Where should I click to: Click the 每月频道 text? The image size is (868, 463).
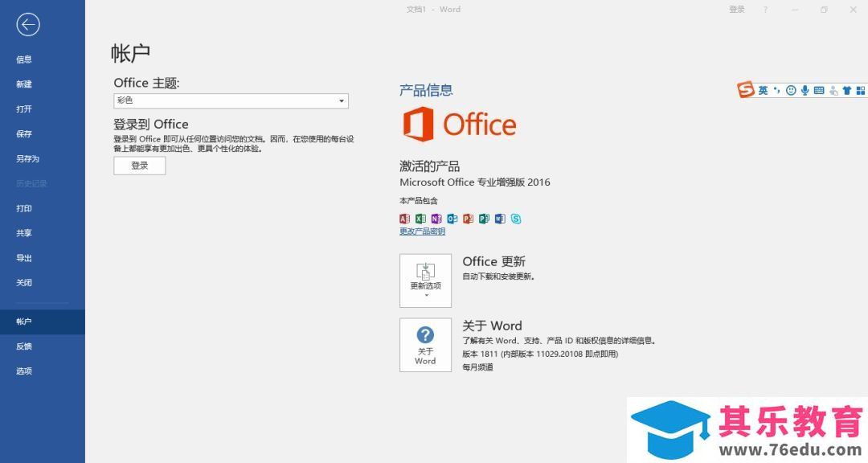tap(477, 367)
